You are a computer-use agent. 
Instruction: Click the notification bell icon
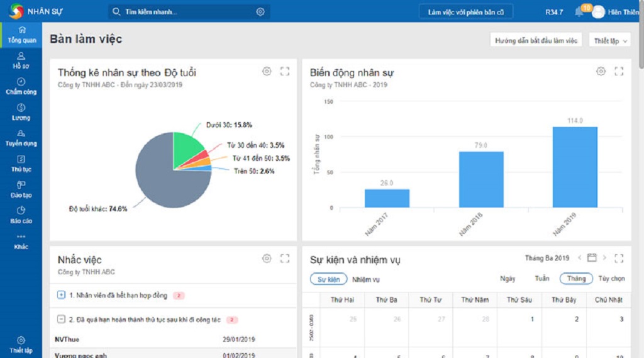click(x=579, y=11)
